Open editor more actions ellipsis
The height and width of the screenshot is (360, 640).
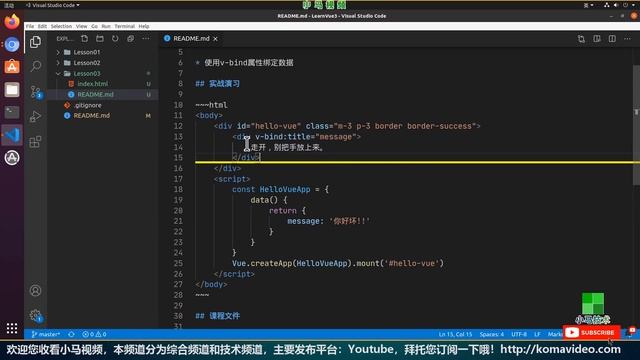pyautogui.click(x=627, y=39)
